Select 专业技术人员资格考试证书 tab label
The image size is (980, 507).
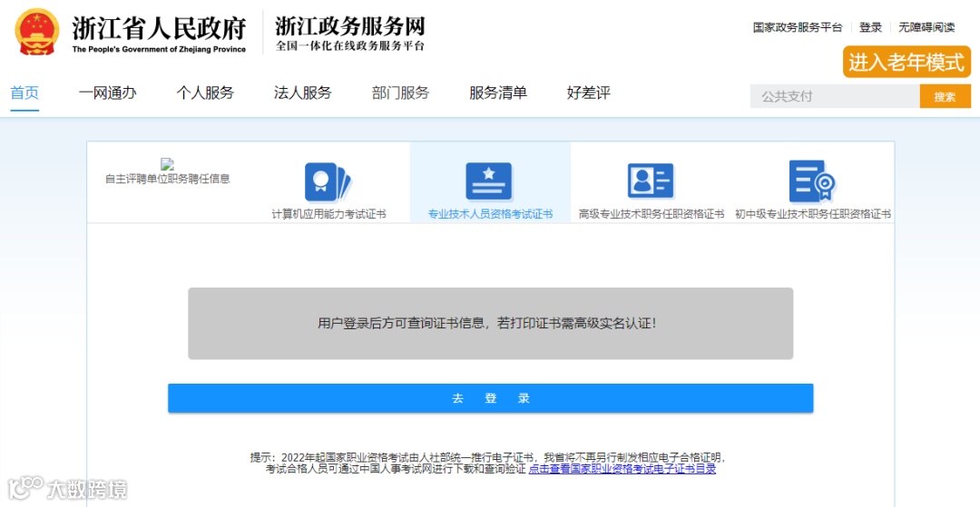pyautogui.click(x=490, y=214)
